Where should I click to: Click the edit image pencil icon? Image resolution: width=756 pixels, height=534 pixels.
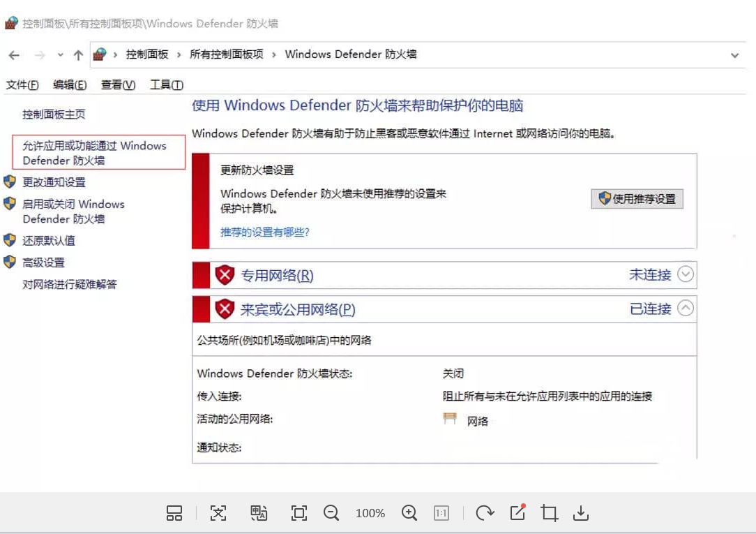(517, 512)
